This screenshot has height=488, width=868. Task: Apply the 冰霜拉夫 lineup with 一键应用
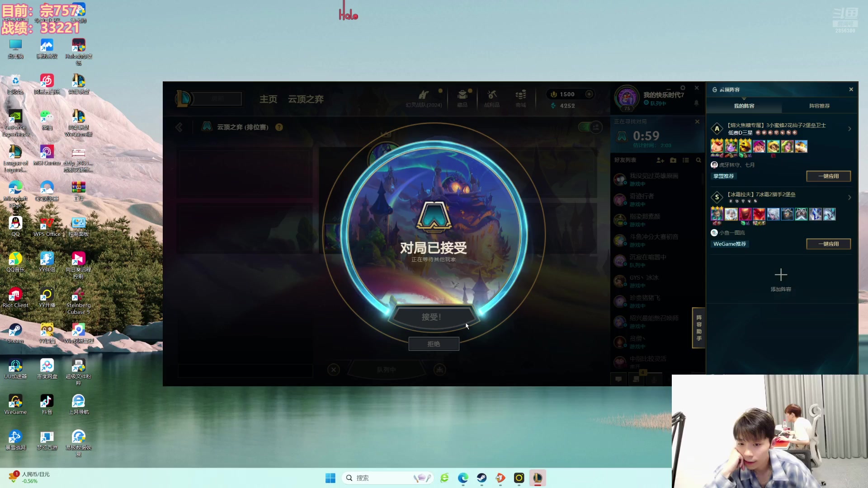tap(828, 244)
